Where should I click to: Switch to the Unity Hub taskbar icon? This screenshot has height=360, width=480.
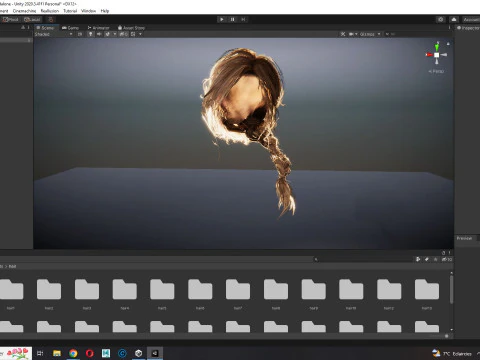pyautogui.click(x=139, y=353)
